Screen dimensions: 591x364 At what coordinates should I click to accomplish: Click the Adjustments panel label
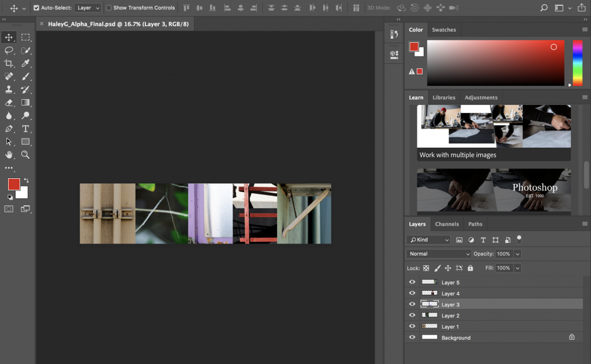coord(481,97)
